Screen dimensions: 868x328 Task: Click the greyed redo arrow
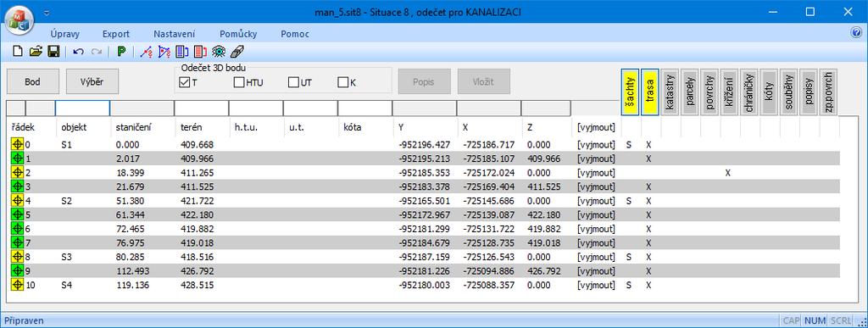(x=97, y=52)
